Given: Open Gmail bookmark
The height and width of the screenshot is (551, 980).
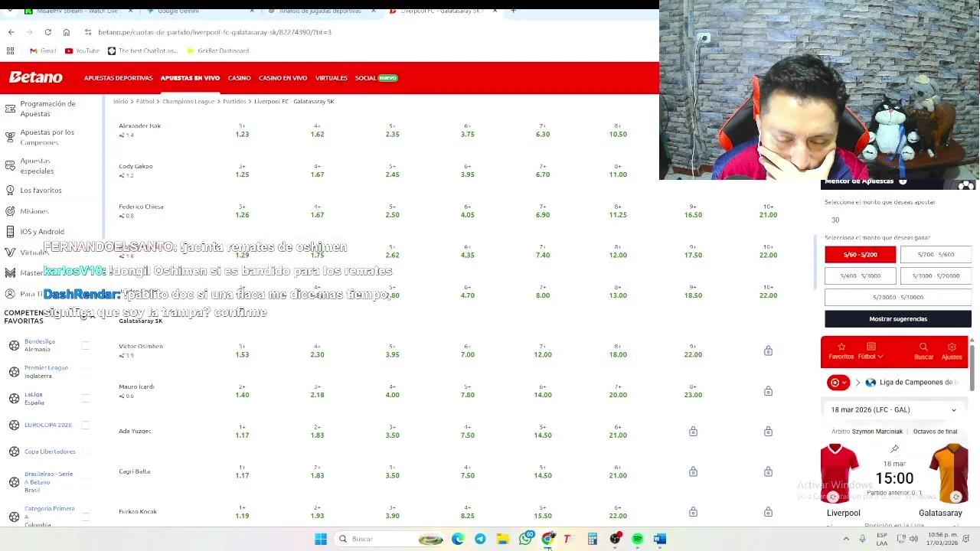Looking at the screenshot, I should pyautogui.click(x=43, y=51).
